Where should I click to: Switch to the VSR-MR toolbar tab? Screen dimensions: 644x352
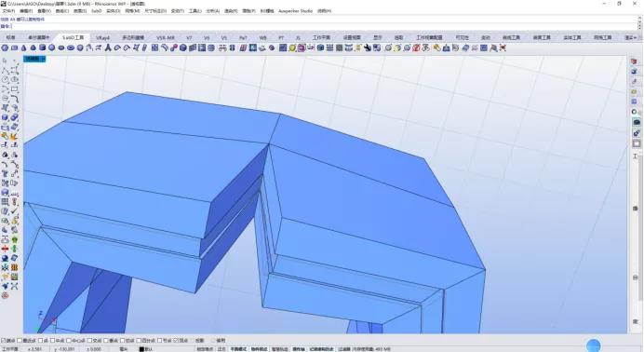tap(166, 37)
